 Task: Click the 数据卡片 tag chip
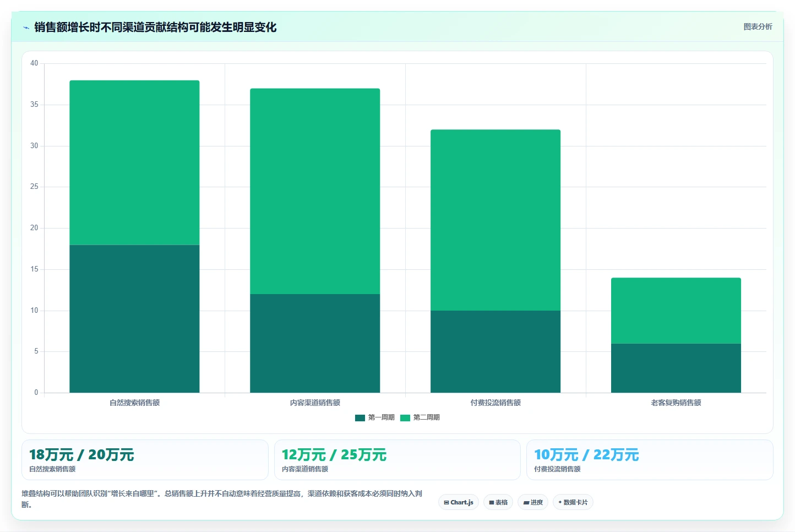(x=573, y=502)
